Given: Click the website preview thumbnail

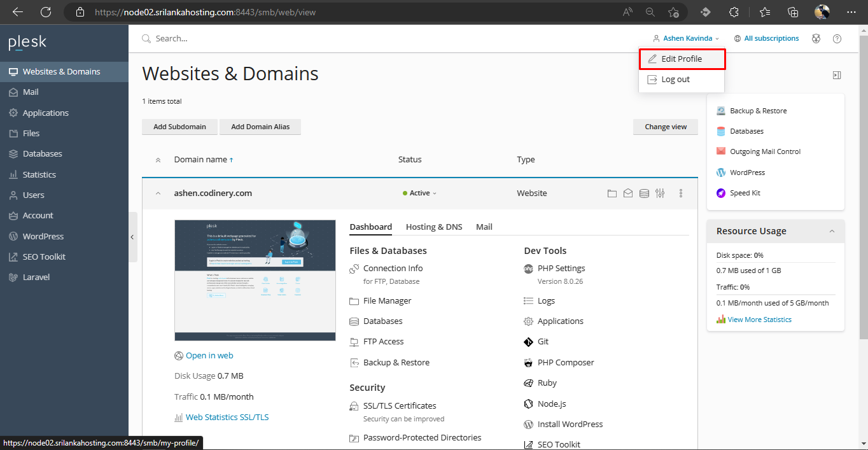Looking at the screenshot, I should [255, 280].
